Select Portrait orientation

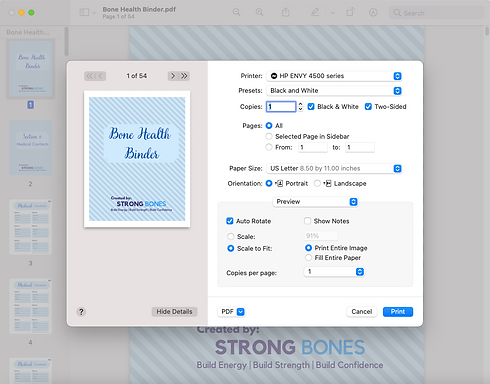click(x=269, y=183)
